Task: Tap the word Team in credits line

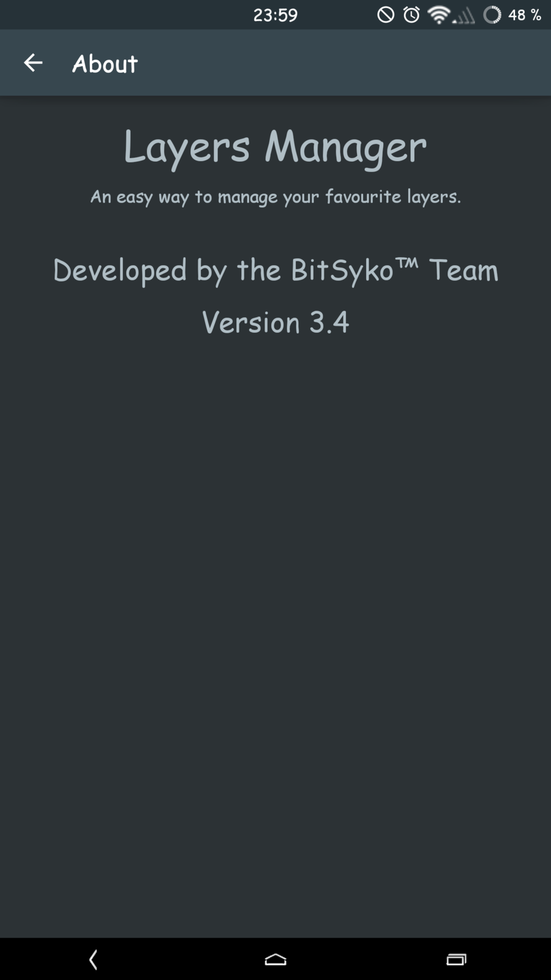Action: pyautogui.click(x=463, y=270)
